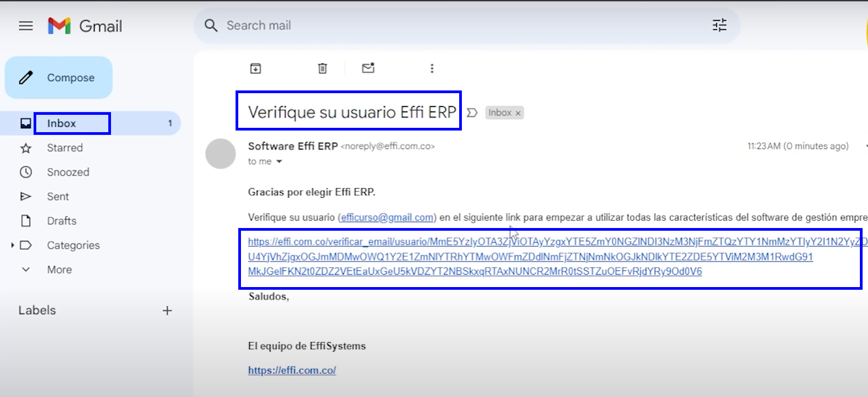The image size is (868, 397).
Task: Show More sidebar items
Action: click(60, 270)
